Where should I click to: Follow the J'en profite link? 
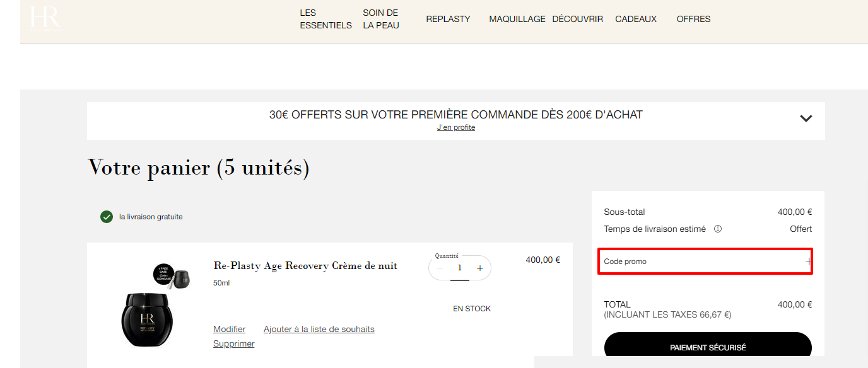[x=456, y=127]
